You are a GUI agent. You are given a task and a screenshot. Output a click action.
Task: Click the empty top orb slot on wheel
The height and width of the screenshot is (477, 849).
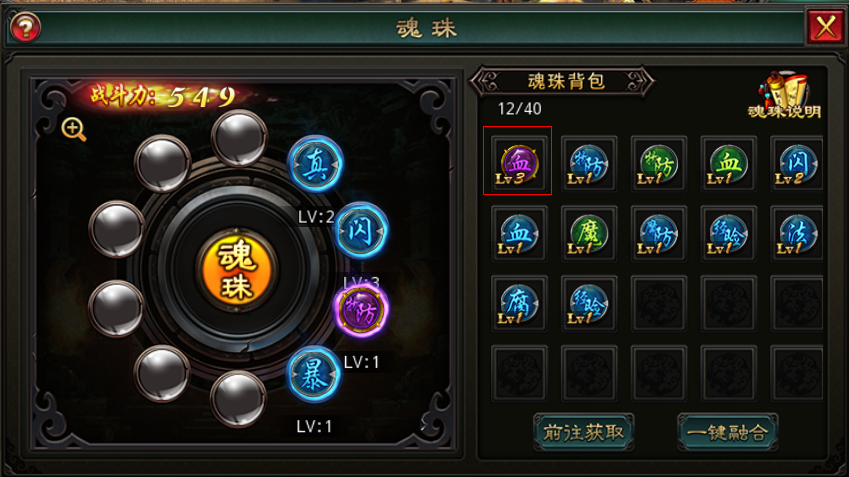tap(239, 138)
